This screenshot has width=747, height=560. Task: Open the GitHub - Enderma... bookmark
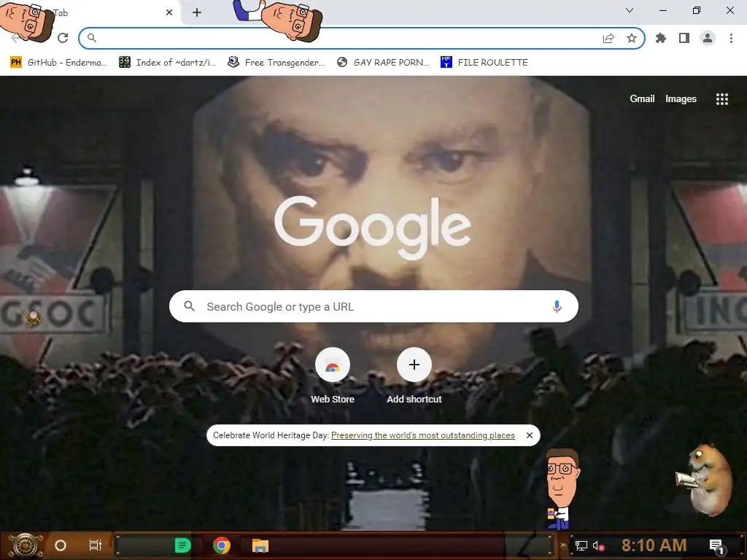tap(58, 63)
